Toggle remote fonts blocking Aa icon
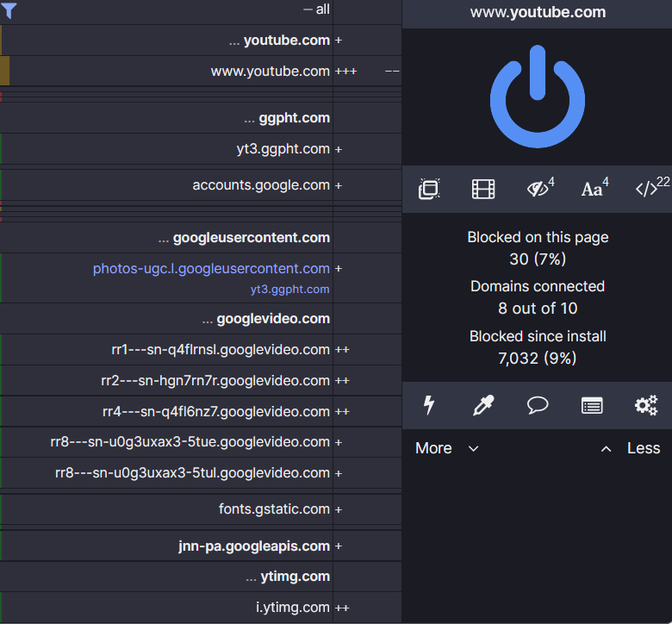 (x=594, y=187)
